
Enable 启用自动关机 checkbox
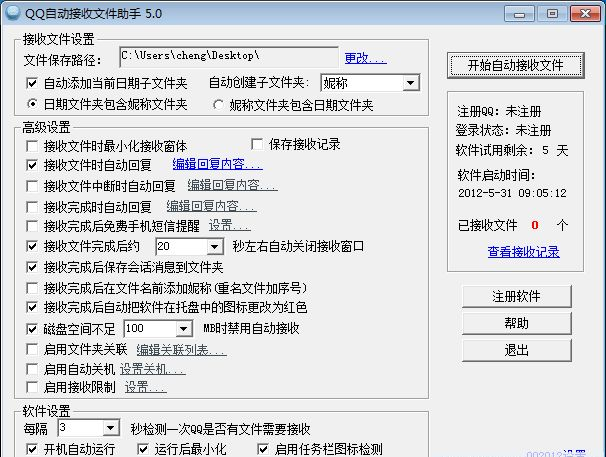[32, 369]
